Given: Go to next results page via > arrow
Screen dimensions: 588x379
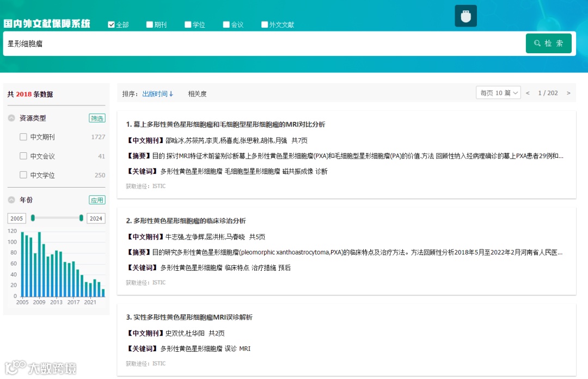Looking at the screenshot, I should click(x=568, y=93).
